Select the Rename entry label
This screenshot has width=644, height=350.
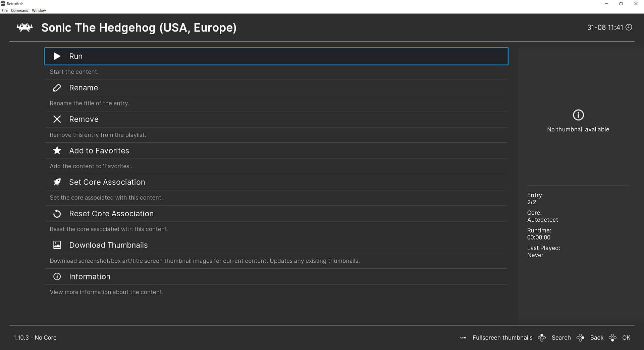[x=84, y=88]
